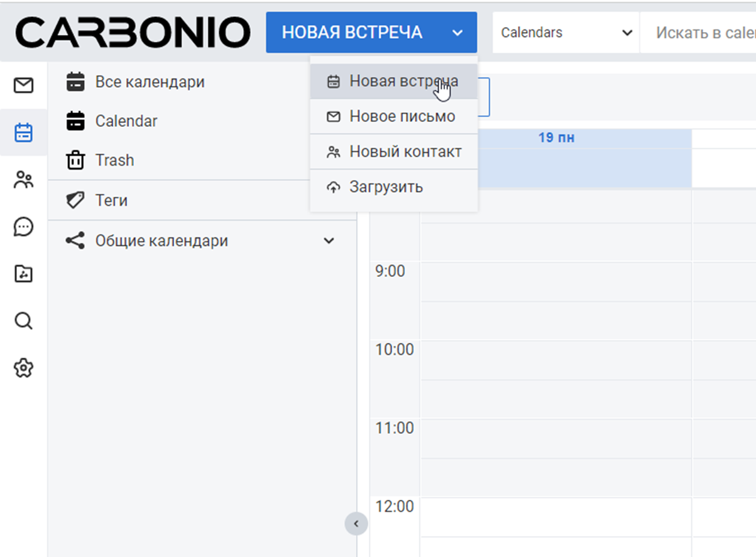756x557 pixels.
Task: Open the Settings gear icon in sidebar
Action: (23, 368)
